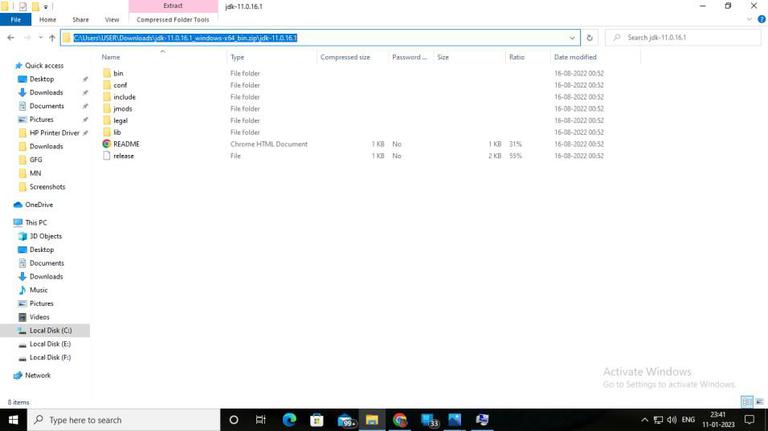768x431 pixels.
Task: Open the Windows Start menu
Action: pyautogui.click(x=13, y=420)
